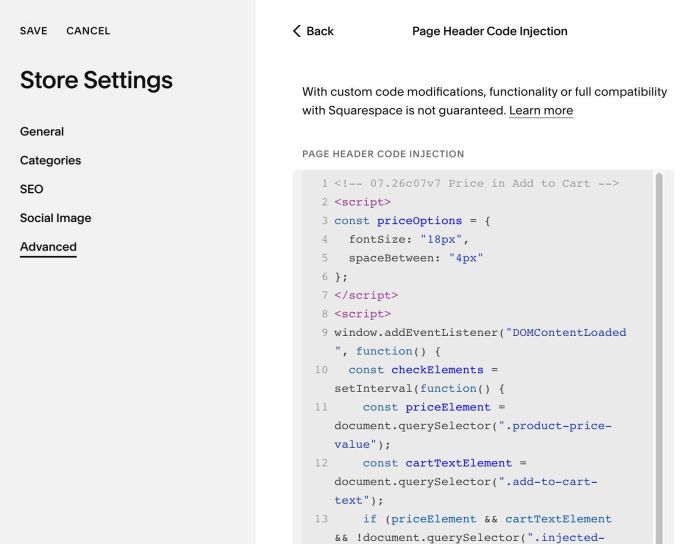
Task: Place cursor on opening script tag line 2
Action: 362,202
